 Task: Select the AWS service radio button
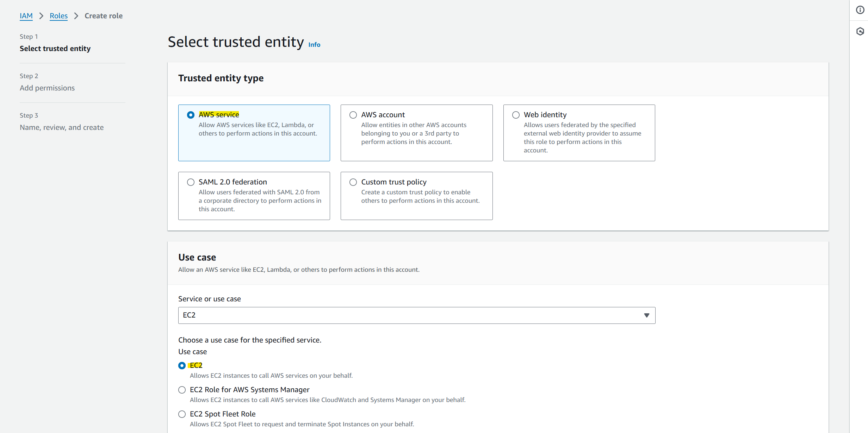(x=191, y=115)
